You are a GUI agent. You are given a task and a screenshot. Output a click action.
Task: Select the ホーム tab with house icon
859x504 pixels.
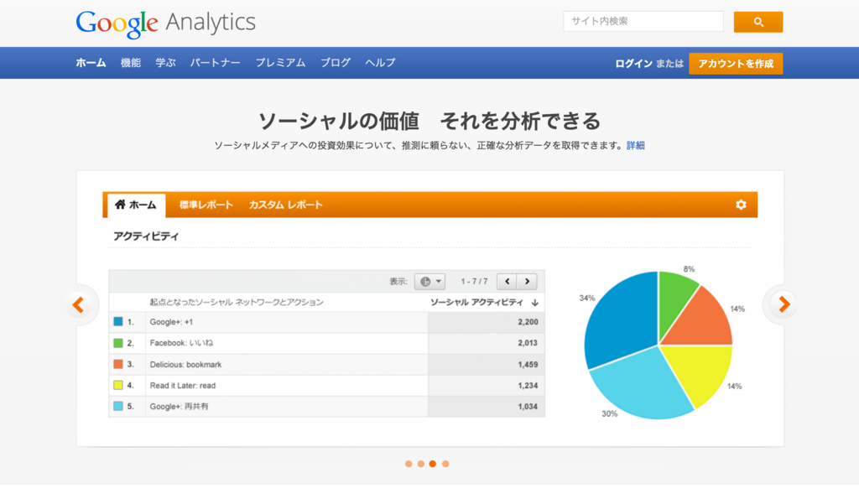[x=137, y=205]
